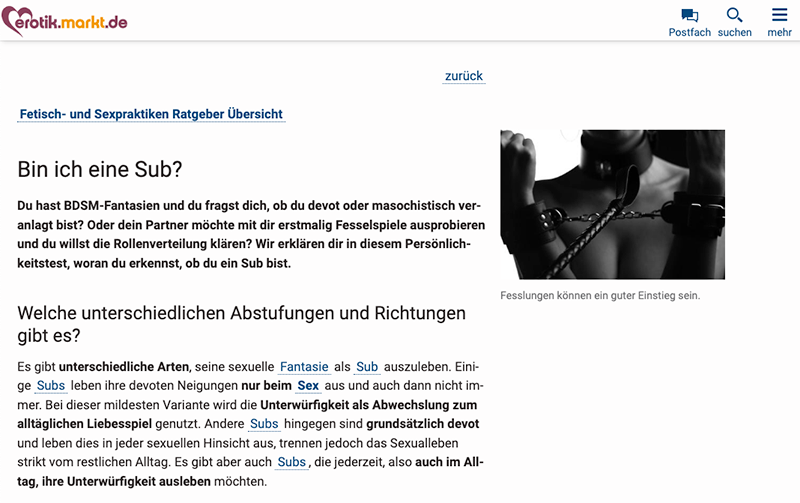
Task: Click the erotik.markt.de heart logo
Action: pyautogui.click(x=64, y=21)
